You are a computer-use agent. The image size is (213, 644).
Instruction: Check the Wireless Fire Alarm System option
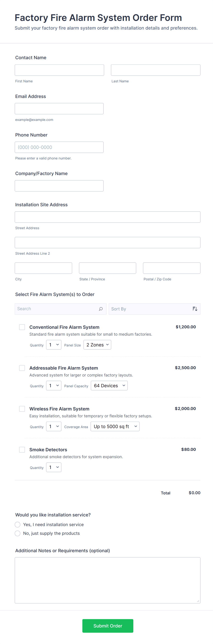pyautogui.click(x=22, y=409)
